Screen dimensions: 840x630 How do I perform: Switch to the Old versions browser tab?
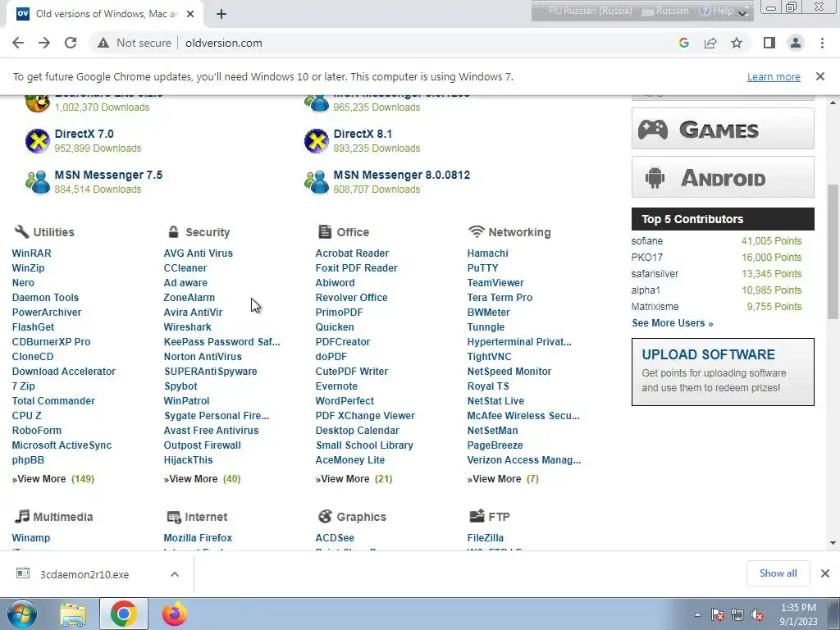[x=104, y=14]
